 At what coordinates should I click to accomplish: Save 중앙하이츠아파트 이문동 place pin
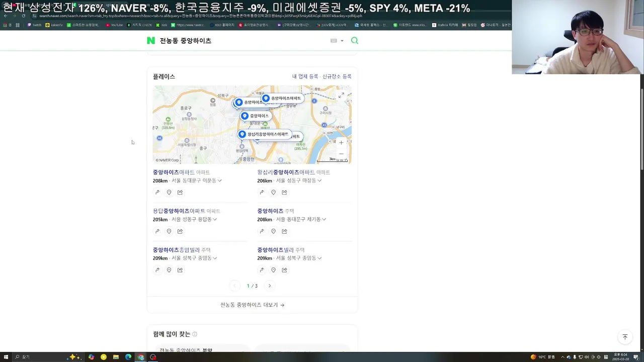tap(169, 192)
